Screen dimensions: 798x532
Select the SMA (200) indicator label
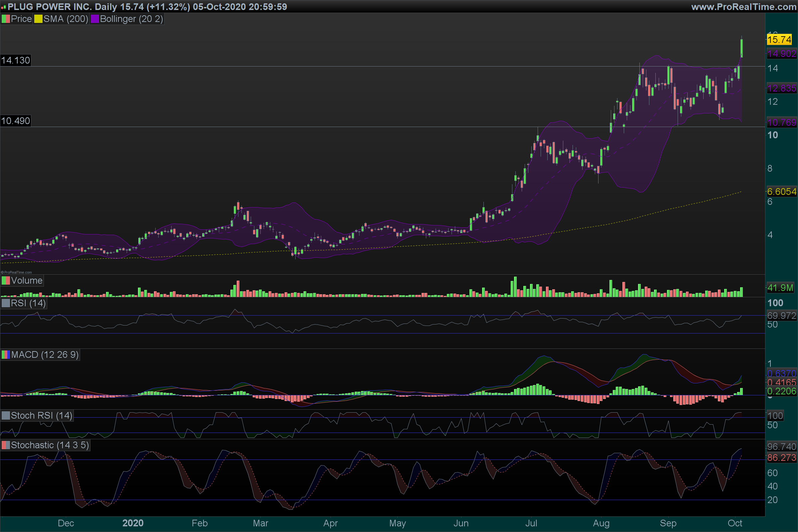tap(66, 19)
